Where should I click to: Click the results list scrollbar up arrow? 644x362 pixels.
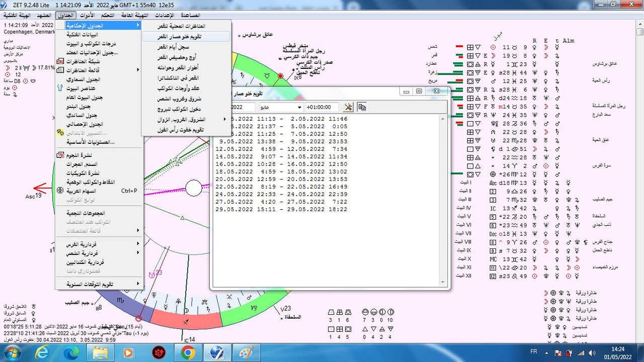coord(444,119)
